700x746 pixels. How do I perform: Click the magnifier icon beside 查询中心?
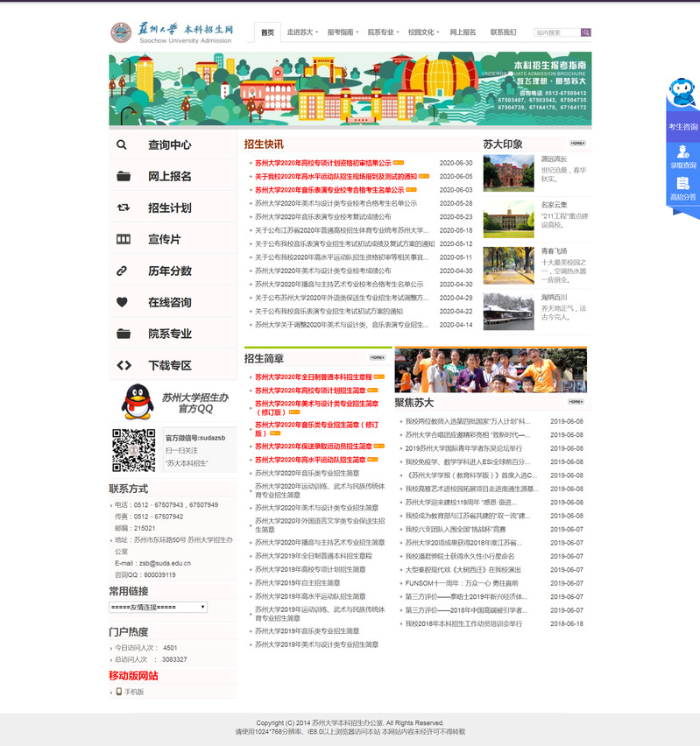[122, 144]
